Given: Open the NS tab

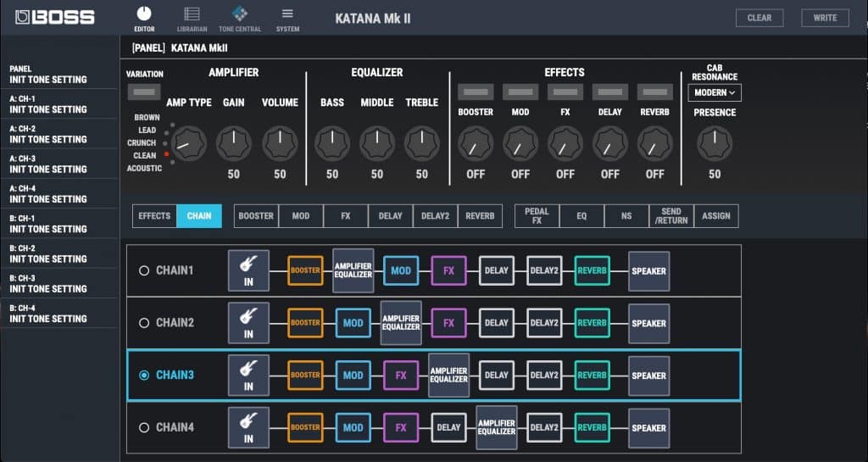Looking at the screenshot, I should coord(626,216).
